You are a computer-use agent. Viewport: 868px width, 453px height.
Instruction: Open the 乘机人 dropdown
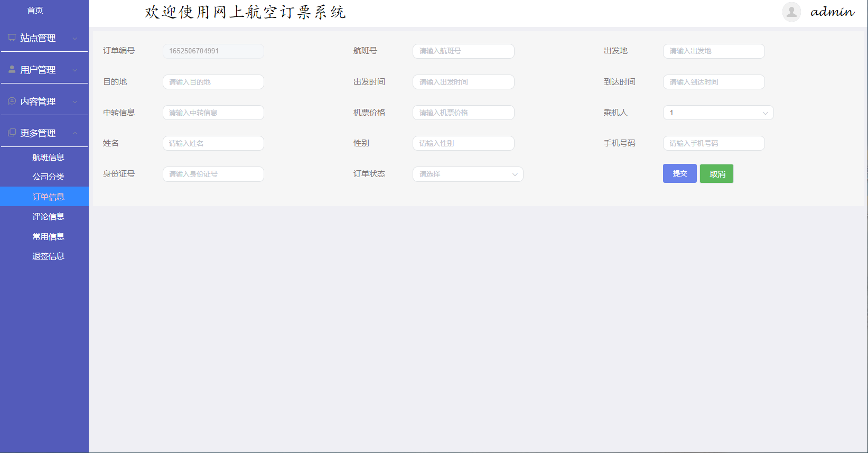tap(717, 113)
